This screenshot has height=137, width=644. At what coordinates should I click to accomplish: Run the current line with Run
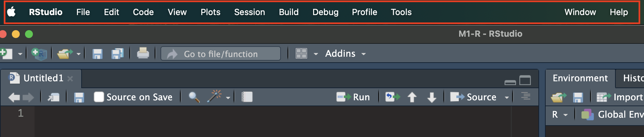[x=353, y=97]
